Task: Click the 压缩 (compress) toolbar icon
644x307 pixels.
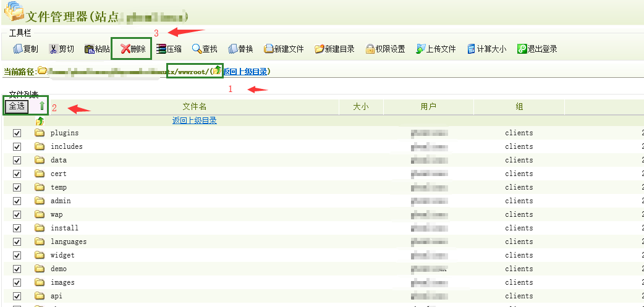Action: (161, 49)
